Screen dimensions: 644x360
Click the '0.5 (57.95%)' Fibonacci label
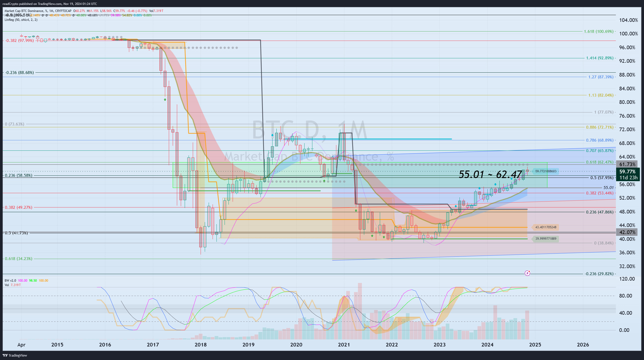[x=602, y=178]
